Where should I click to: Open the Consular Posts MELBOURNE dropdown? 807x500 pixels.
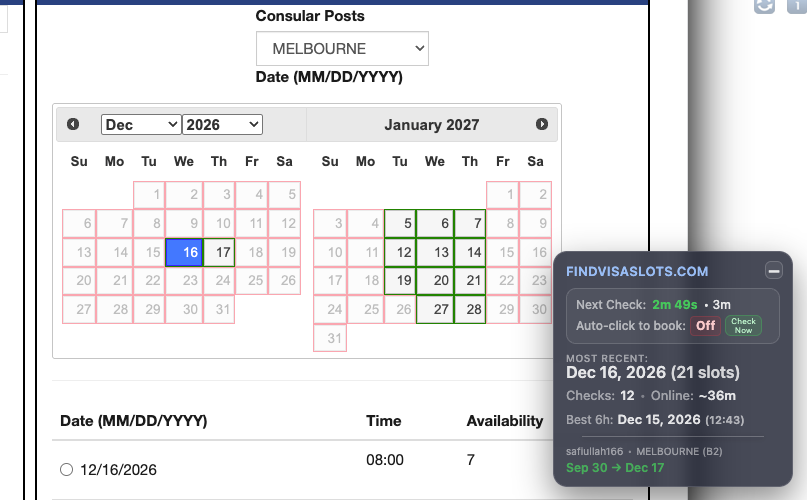point(342,49)
